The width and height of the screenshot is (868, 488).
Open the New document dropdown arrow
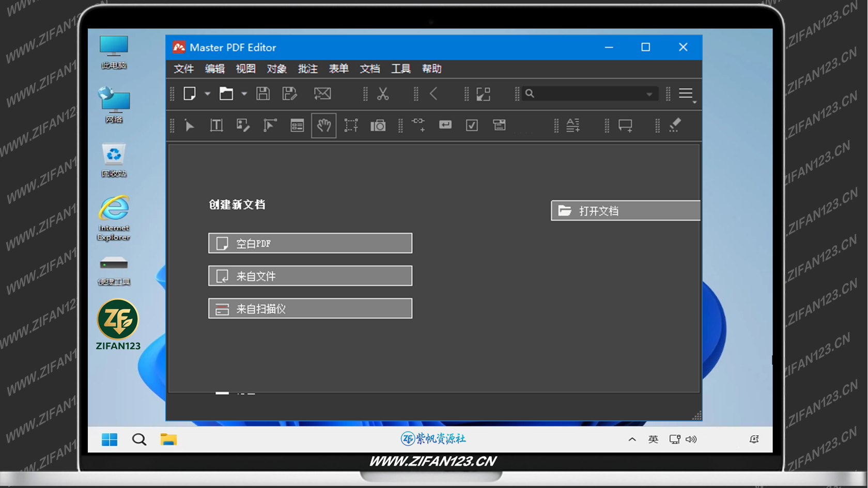(x=207, y=94)
